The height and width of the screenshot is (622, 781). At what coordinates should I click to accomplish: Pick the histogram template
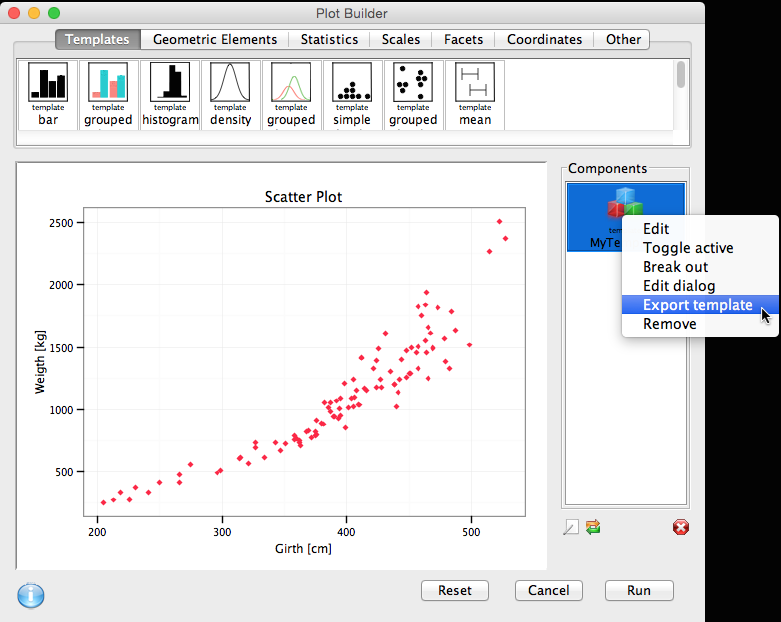[x=170, y=95]
